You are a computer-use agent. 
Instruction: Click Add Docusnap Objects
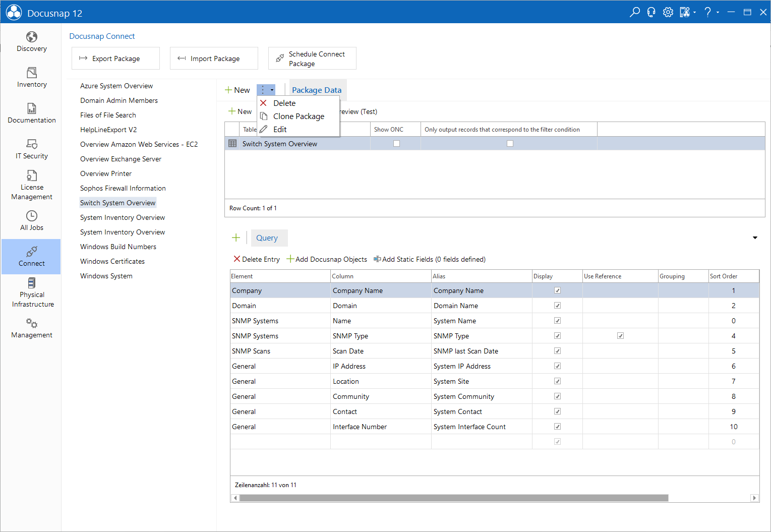tap(327, 259)
